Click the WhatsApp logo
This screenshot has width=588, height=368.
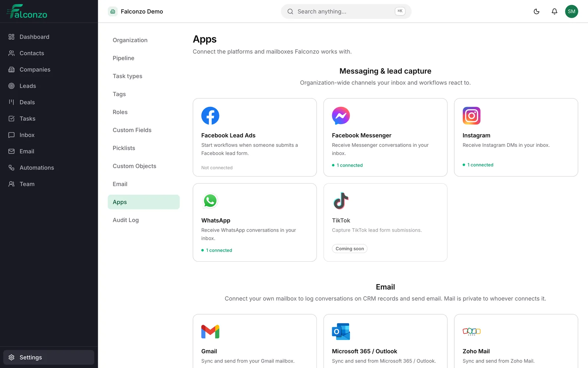(x=210, y=201)
